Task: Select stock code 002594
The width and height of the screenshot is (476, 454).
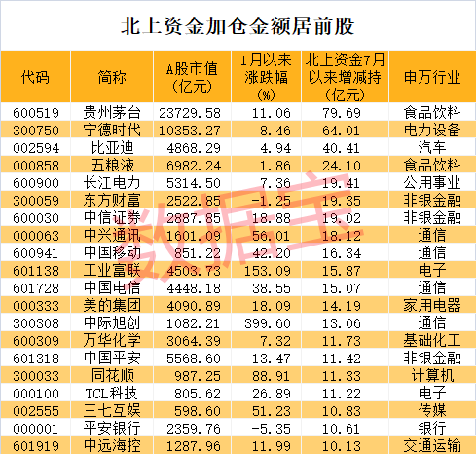Action: pyautogui.click(x=36, y=148)
